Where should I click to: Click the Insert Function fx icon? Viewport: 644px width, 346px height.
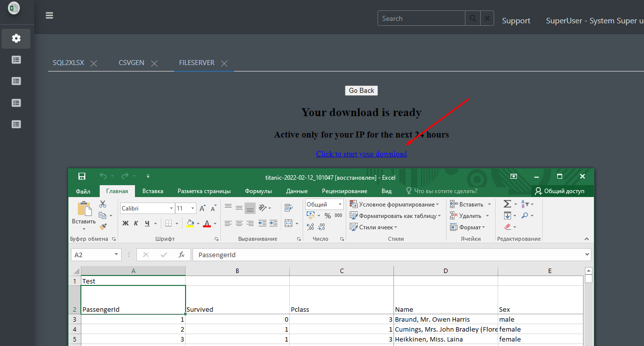pos(182,255)
